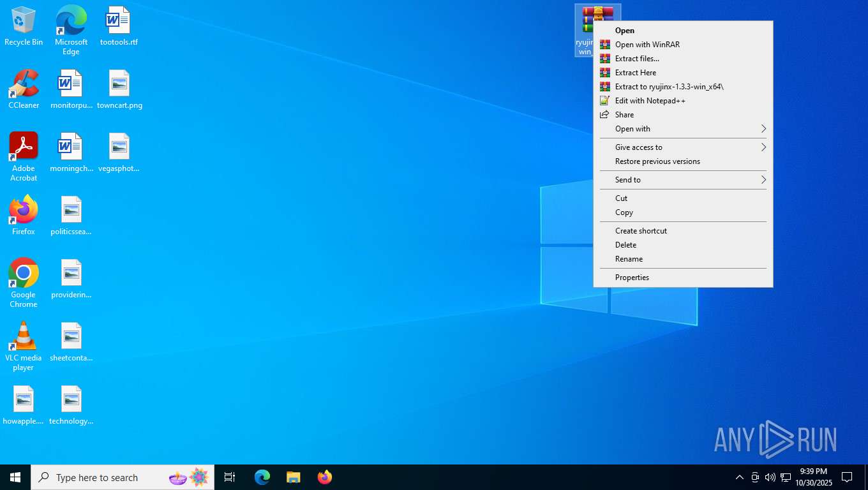
Task: Select the howapple... image file
Action: coord(24,405)
